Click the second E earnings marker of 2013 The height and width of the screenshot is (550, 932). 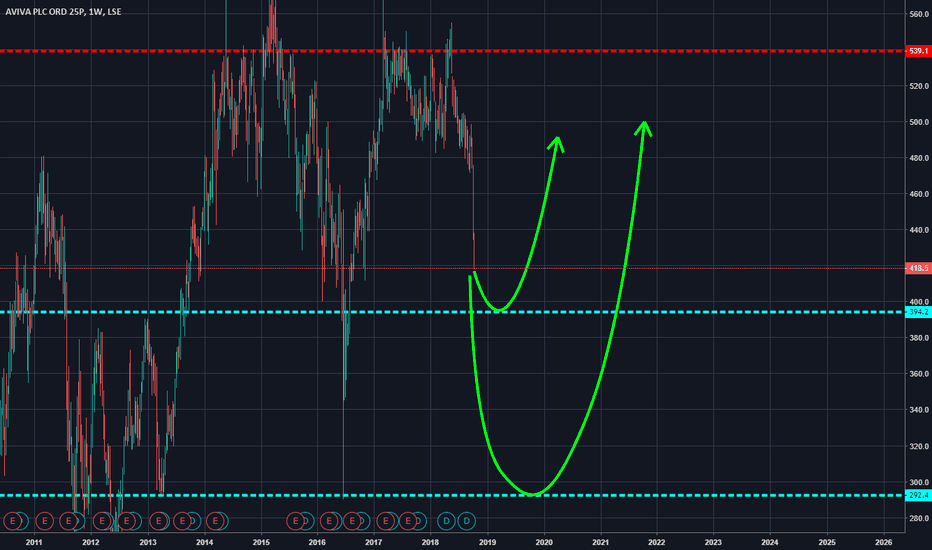pyautogui.click(x=182, y=521)
